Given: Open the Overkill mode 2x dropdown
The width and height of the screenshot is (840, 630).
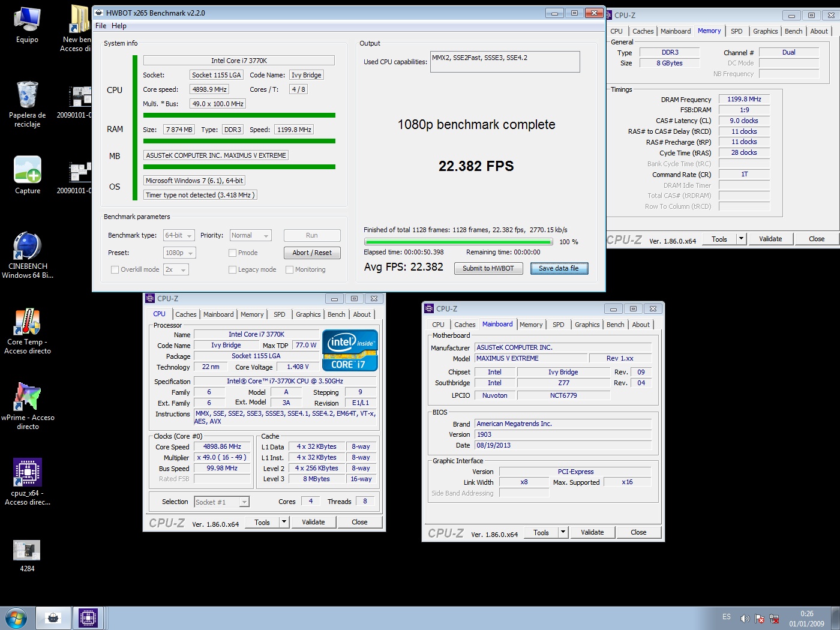Looking at the screenshot, I should click(x=176, y=270).
